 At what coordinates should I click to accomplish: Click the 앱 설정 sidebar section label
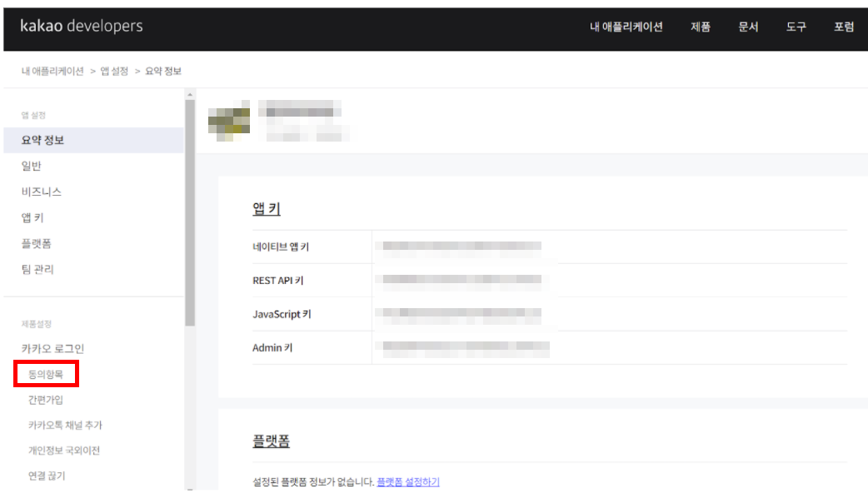pos(33,115)
